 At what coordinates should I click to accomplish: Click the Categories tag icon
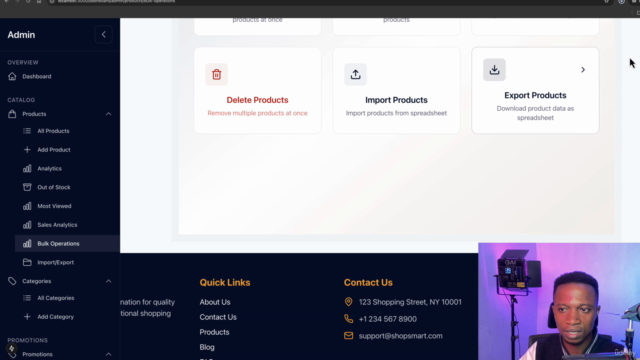coord(12,281)
